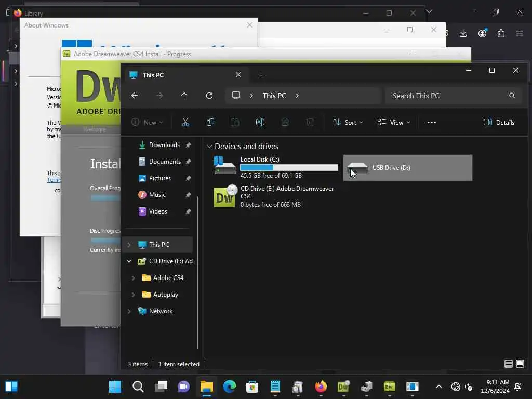Click the notification bell in tray
This screenshot has width=532, height=399.
518,386
